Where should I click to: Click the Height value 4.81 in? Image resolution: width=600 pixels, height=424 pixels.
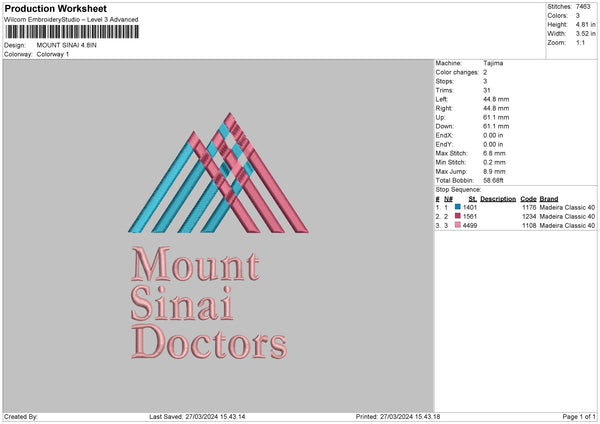[x=585, y=24]
